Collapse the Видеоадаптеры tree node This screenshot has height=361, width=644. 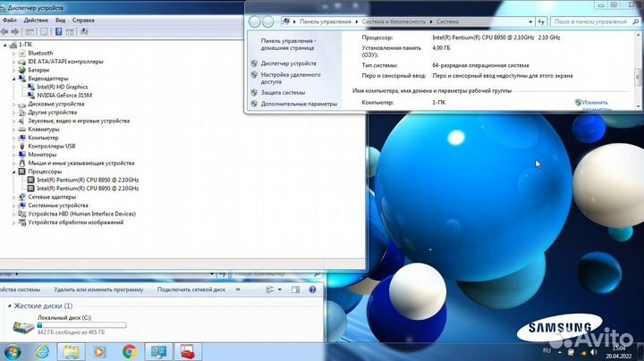pos(14,79)
